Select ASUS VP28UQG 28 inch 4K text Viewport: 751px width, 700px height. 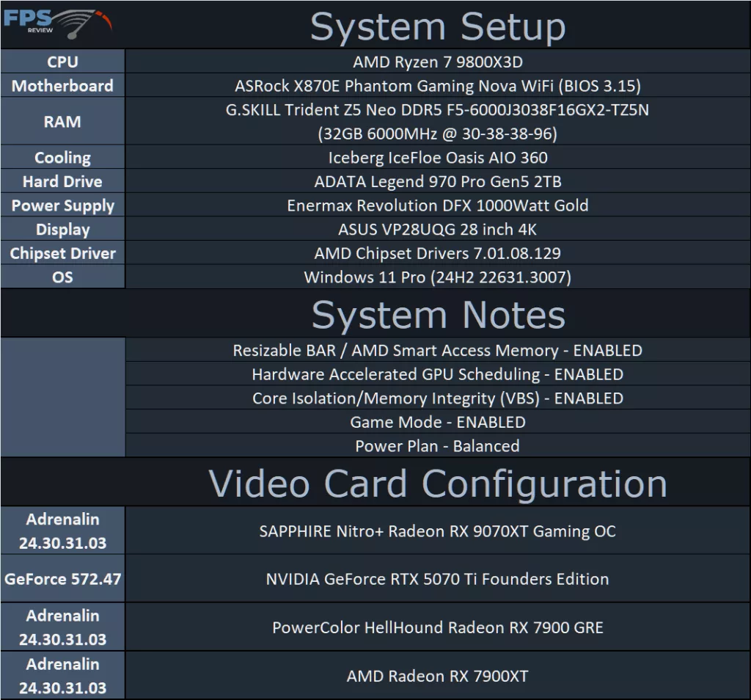tap(438, 230)
